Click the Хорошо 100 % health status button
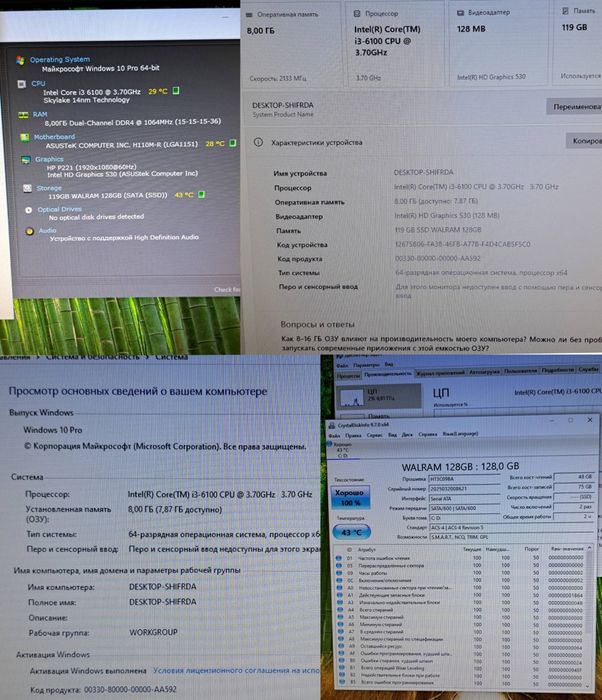The height and width of the screenshot is (700, 602). [350, 497]
